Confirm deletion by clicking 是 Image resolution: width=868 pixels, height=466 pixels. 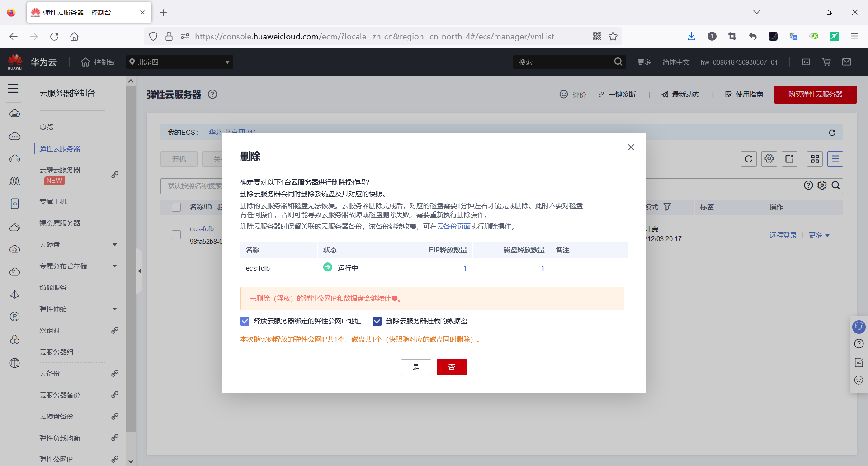pyautogui.click(x=416, y=367)
